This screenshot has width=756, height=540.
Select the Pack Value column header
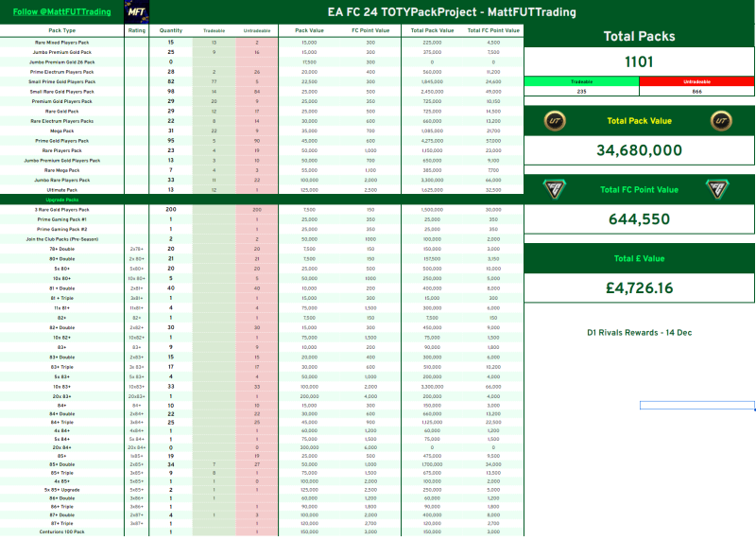click(x=309, y=30)
